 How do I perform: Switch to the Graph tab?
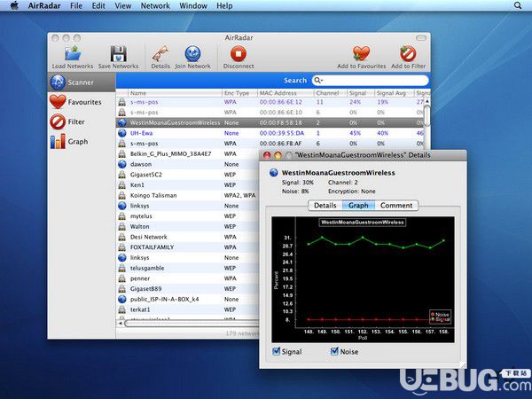358,206
